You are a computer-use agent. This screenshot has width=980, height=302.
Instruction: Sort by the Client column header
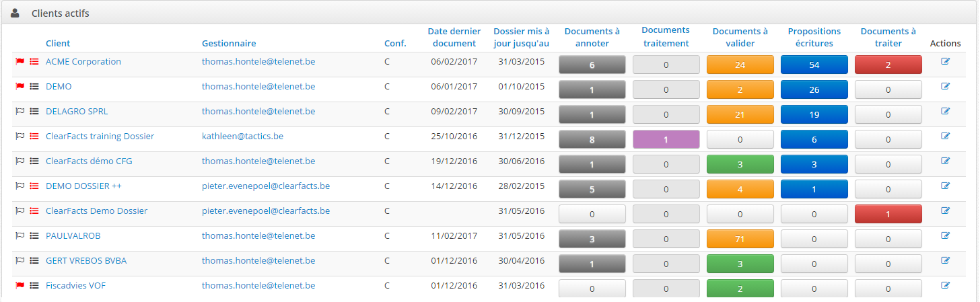click(x=58, y=43)
